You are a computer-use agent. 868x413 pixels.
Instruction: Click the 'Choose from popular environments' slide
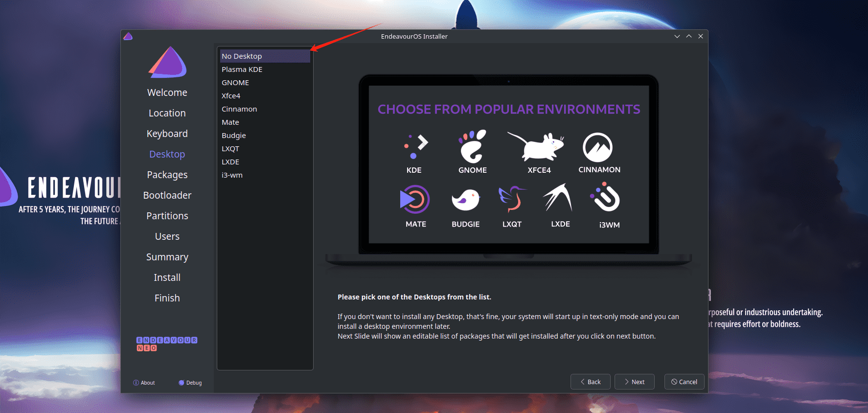(509, 164)
